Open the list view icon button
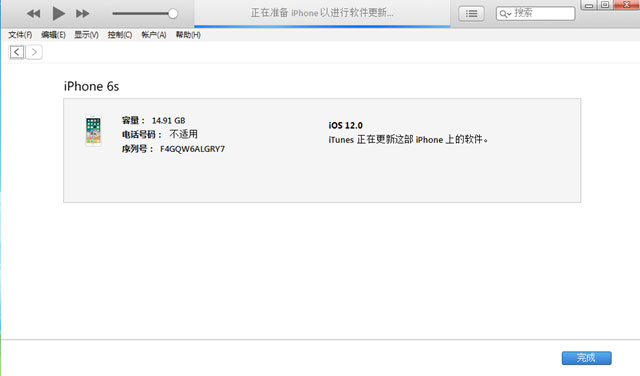The image size is (640, 376). pyautogui.click(x=471, y=13)
